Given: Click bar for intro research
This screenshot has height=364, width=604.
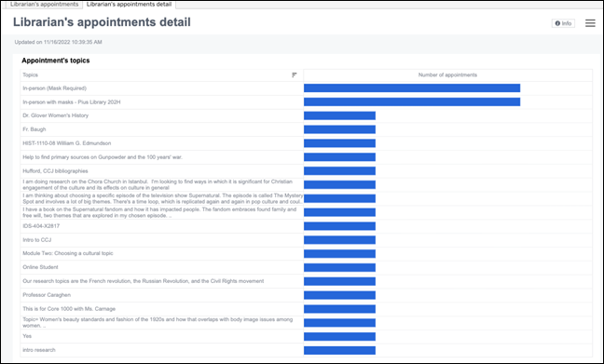Looking at the screenshot, I should click(x=339, y=350).
